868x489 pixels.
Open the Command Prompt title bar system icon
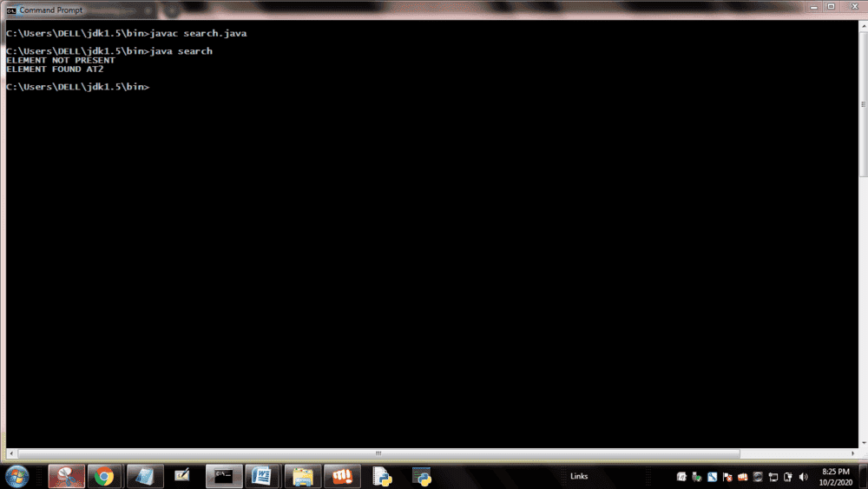click(11, 10)
